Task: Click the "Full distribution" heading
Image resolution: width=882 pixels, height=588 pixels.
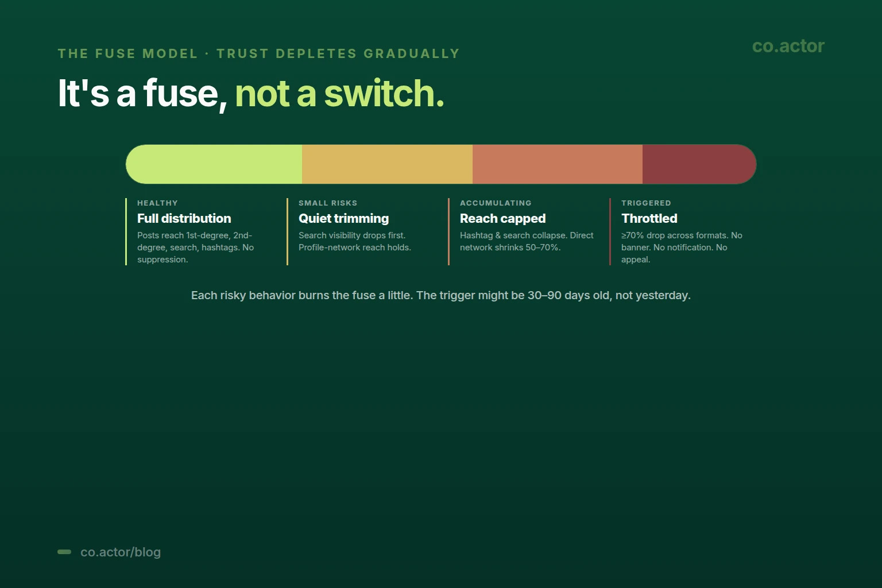Action: click(184, 218)
